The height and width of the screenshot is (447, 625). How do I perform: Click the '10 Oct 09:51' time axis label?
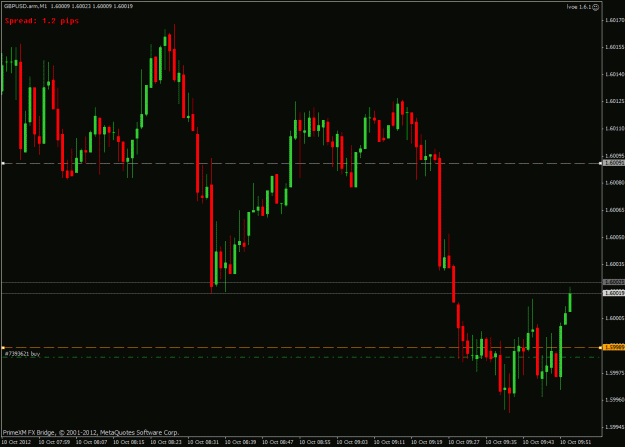[x=576, y=442]
